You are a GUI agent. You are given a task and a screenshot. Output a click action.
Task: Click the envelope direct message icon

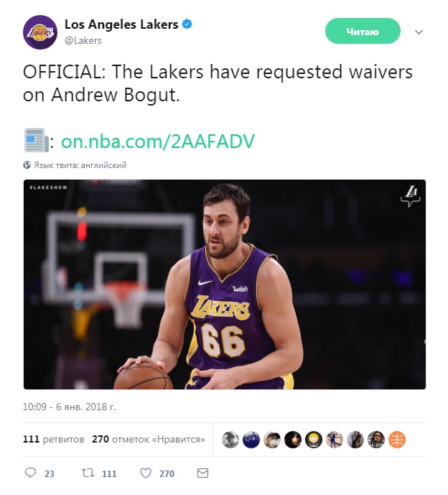pyautogui.click(x=202, y=473)
